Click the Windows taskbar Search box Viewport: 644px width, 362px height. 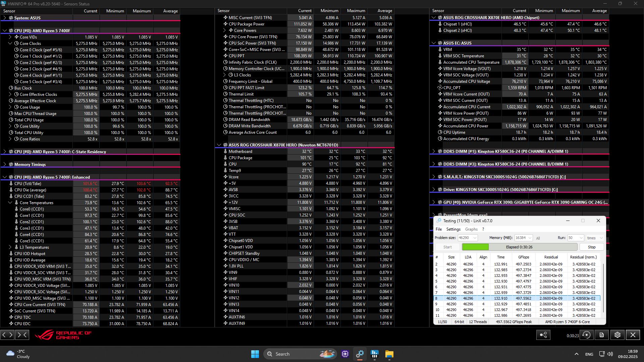pos(300,354)
